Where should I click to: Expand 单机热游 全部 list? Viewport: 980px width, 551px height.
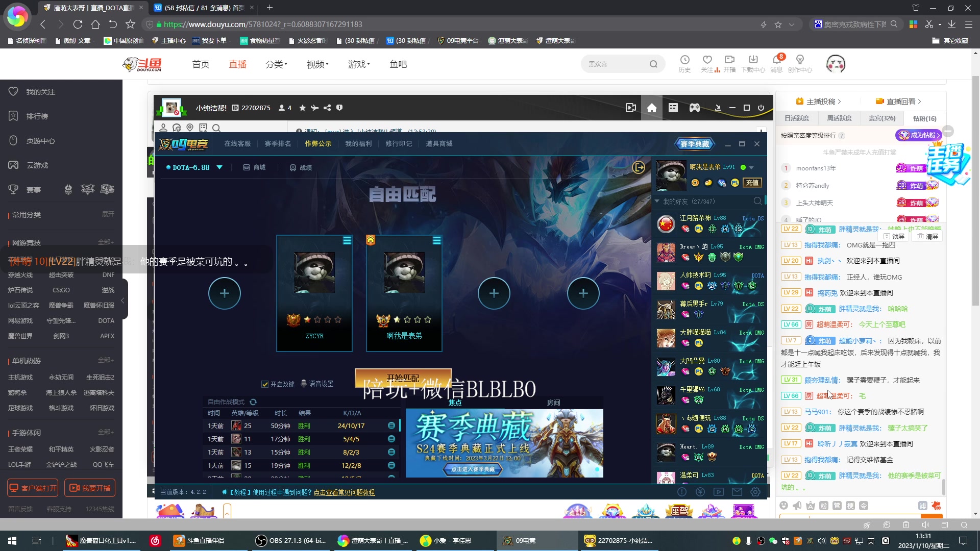point(106,360)
